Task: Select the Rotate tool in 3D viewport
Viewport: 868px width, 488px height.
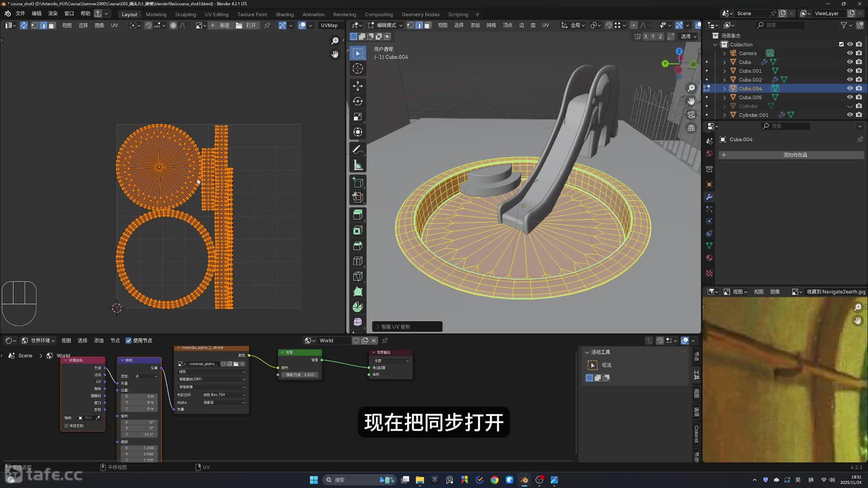Action: pyautogui.click(x=358, y=101)
